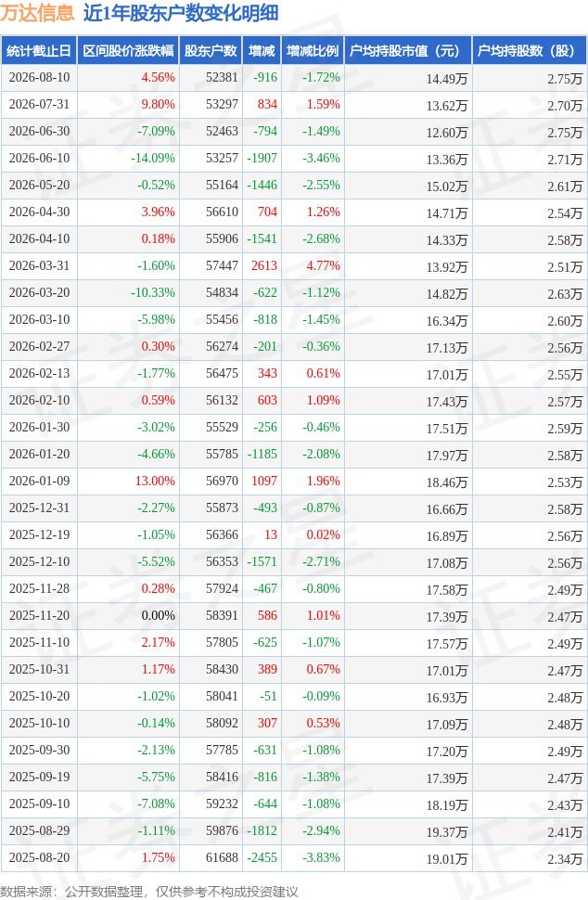Click the 13.00% price change on 2026-01-09
The height and width of the screenshot is (900, 588).
pos(155,481)
